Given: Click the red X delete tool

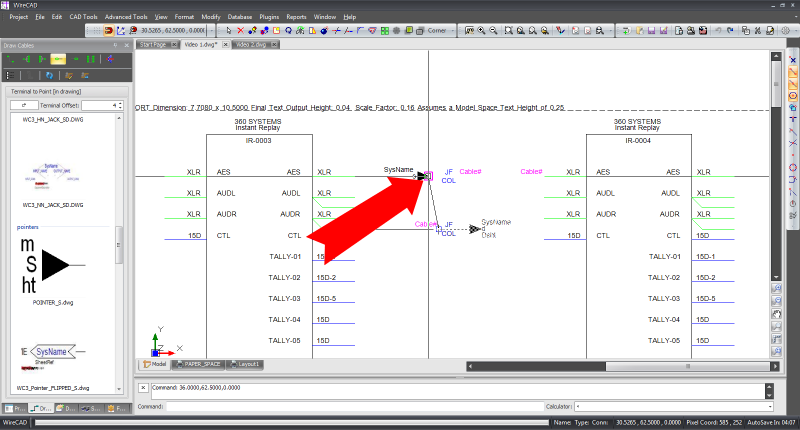Looking at the screenshot, I should [x=240, y=31].
